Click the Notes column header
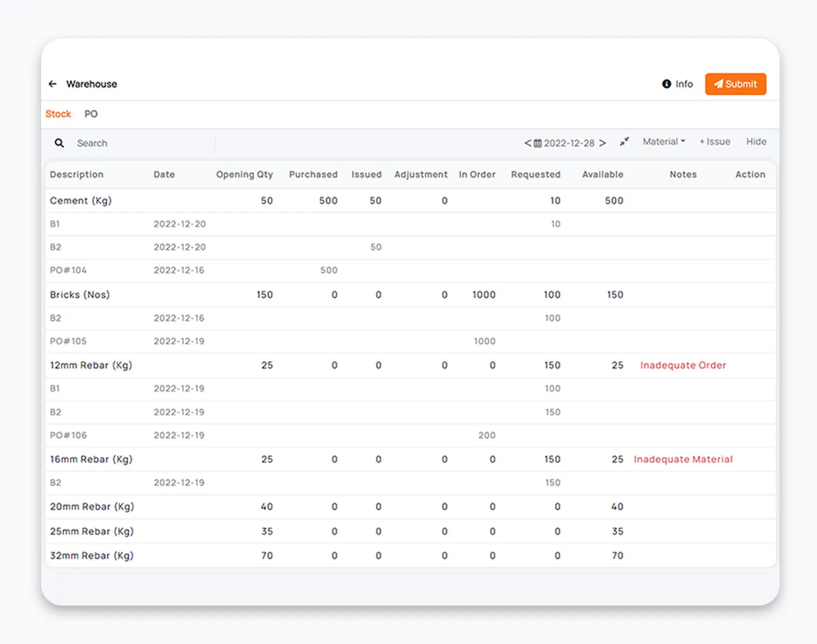 coord(683,174)
